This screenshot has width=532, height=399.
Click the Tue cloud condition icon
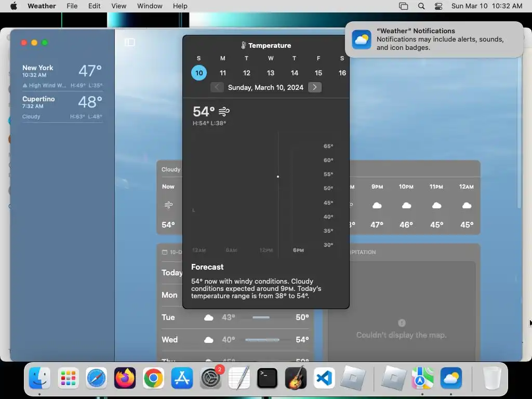pyautogui.click(x=209, y=317)
